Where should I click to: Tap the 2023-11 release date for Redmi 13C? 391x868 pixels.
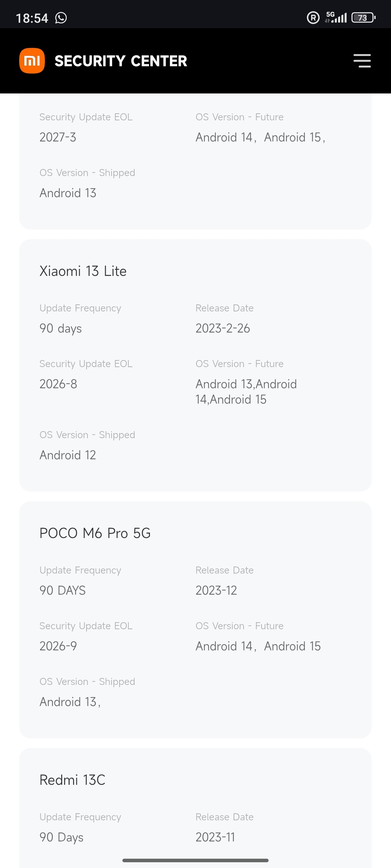[x=215, y=837]
